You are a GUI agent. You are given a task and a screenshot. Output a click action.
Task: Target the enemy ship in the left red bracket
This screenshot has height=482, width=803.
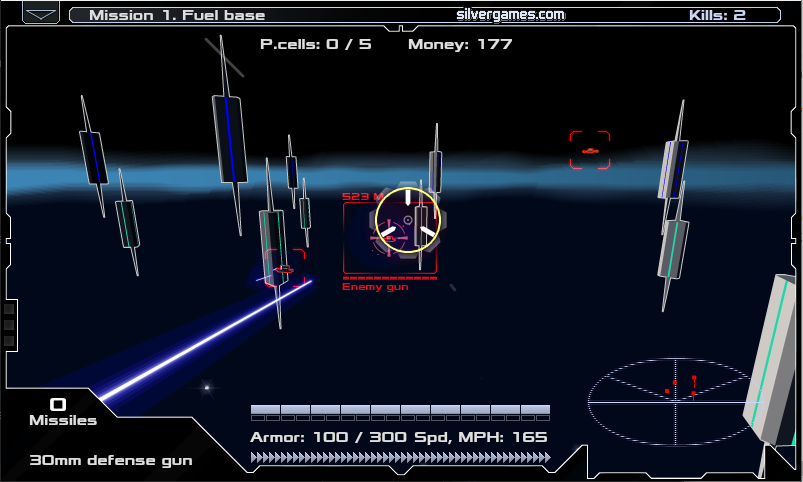coord(284,268)
